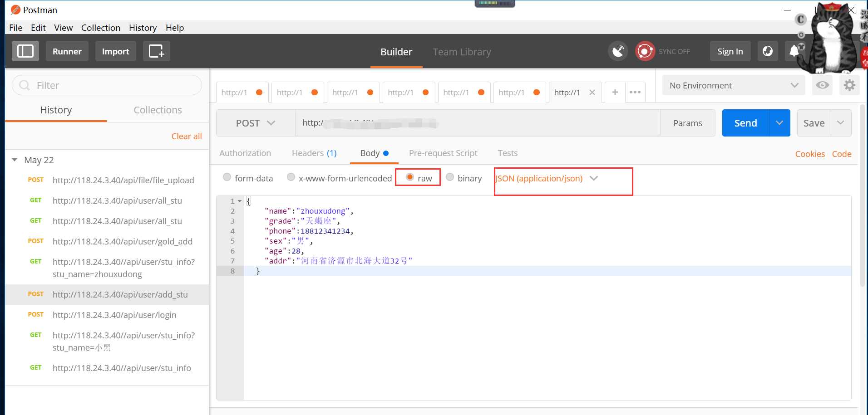Click the interceptor satellite icon
868x415 pixels.
point(618,51)
